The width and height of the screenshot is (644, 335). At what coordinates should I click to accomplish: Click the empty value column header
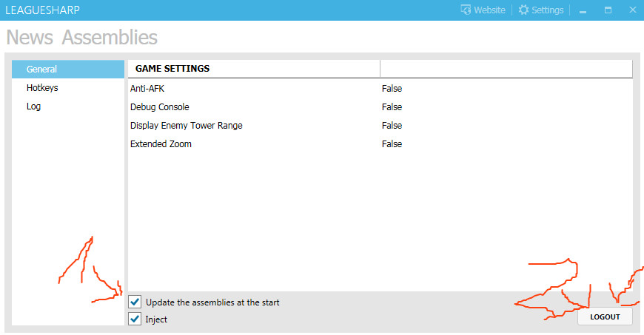click(x=506, y=69)
